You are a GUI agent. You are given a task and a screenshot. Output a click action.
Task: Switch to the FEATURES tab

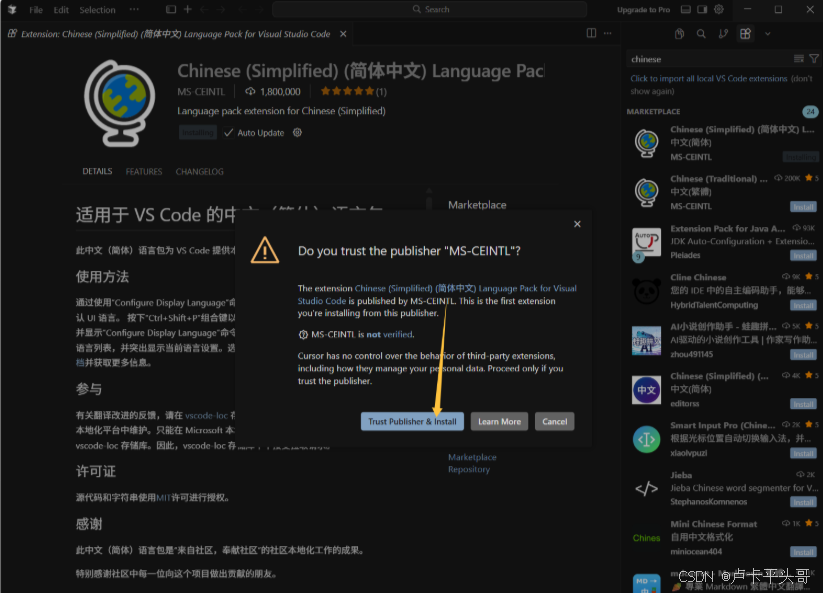point(144,172)
